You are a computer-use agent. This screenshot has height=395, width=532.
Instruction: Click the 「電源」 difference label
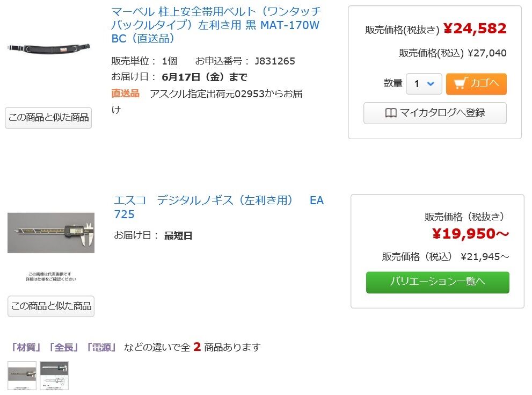101,347
